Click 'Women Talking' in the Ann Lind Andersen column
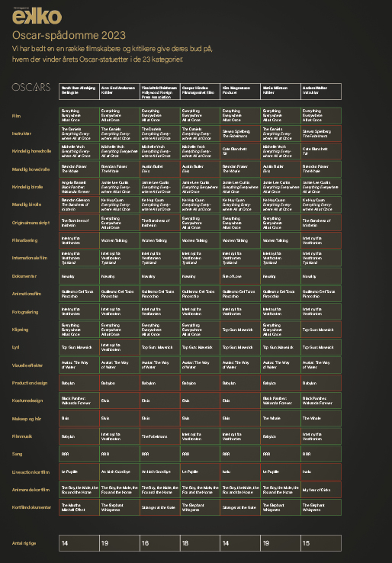This screenshot has height=563, width=392. tap(120, 240)
